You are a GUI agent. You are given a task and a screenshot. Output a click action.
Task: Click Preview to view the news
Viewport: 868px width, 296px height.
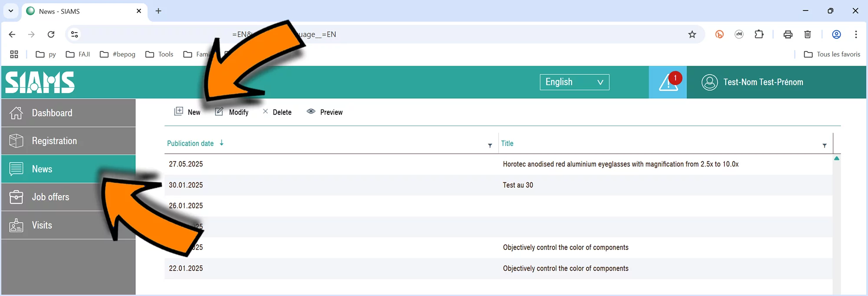click(x=325, y=112)
